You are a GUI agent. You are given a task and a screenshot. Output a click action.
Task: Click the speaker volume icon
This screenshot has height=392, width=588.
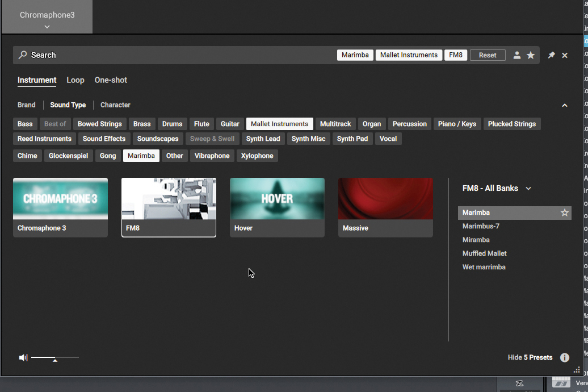tap(23, 357)
